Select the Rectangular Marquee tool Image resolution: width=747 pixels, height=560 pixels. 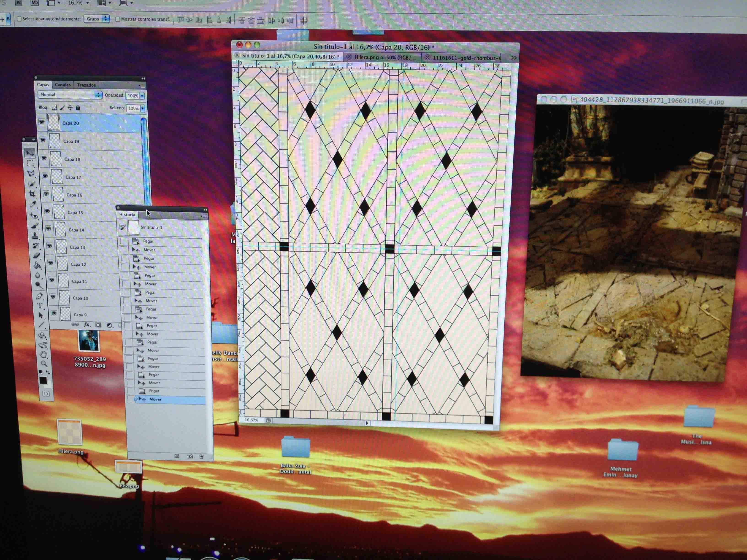coord(30,163)
